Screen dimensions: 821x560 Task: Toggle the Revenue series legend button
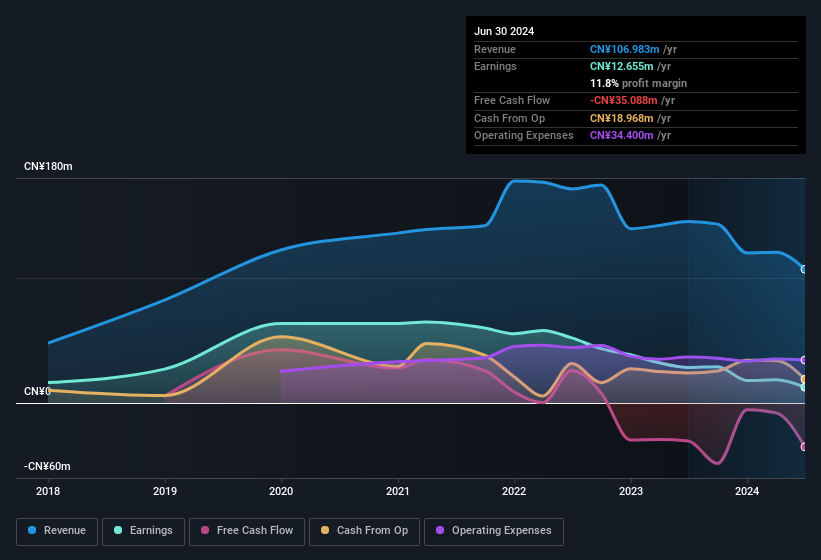pos(57,531)
